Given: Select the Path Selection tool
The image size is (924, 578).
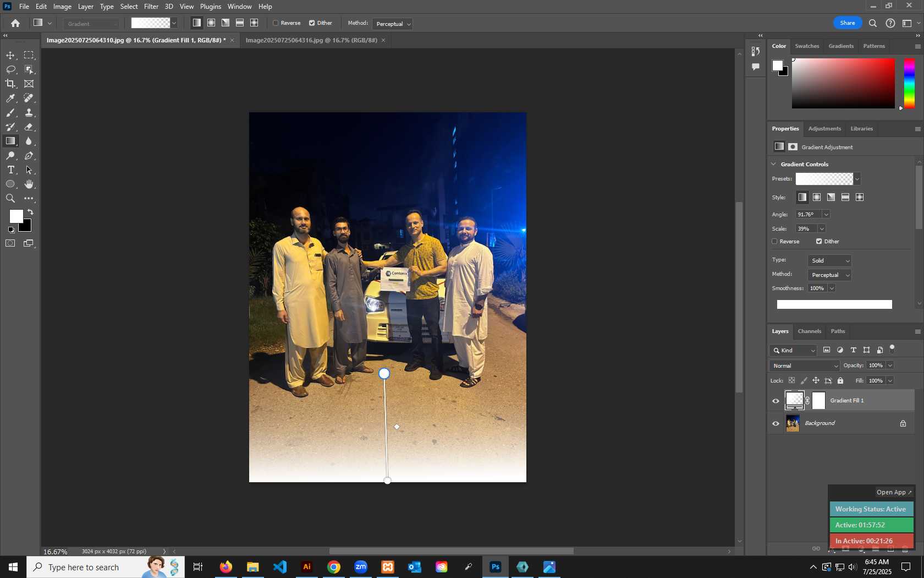Looking at the screenshot, I should [x=29, y=170].
